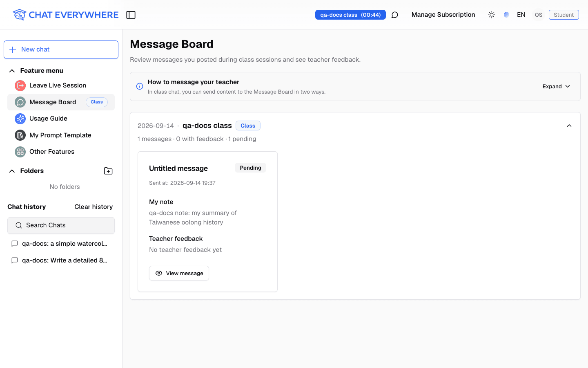Open the EN language selector
Image resolution: width=588 pixels, height=368 pixels.
521,15
